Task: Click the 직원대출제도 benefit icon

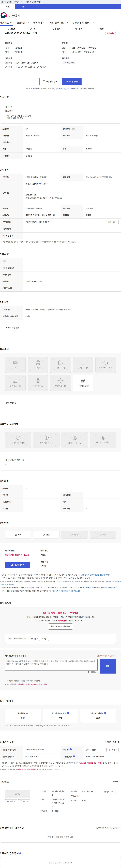Action: (x=38, y=383)
